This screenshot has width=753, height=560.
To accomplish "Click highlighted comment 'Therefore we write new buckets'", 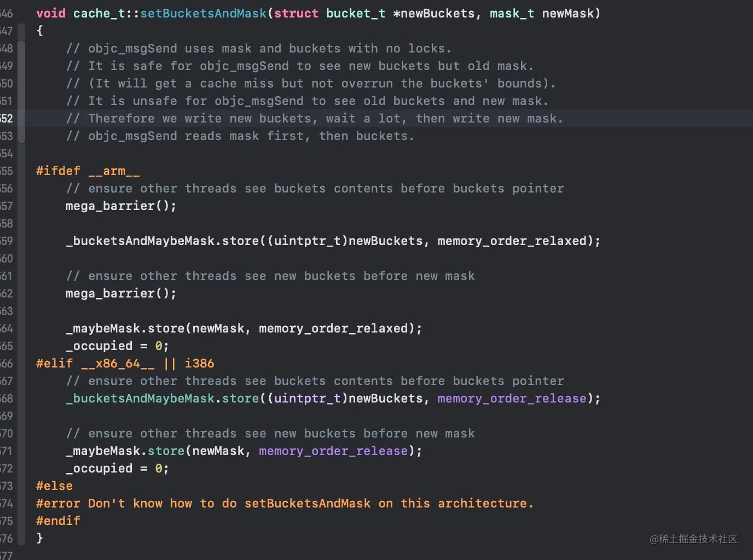I will click(315, 118).
